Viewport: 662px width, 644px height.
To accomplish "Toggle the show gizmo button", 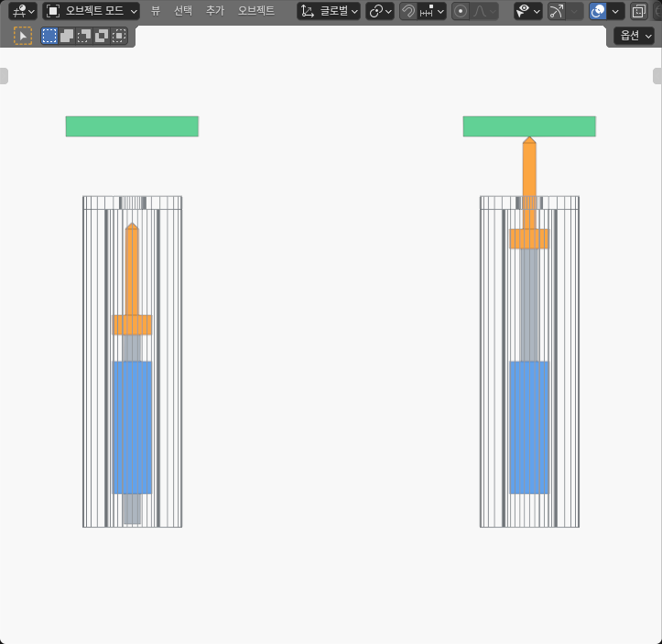I will 557,11.
